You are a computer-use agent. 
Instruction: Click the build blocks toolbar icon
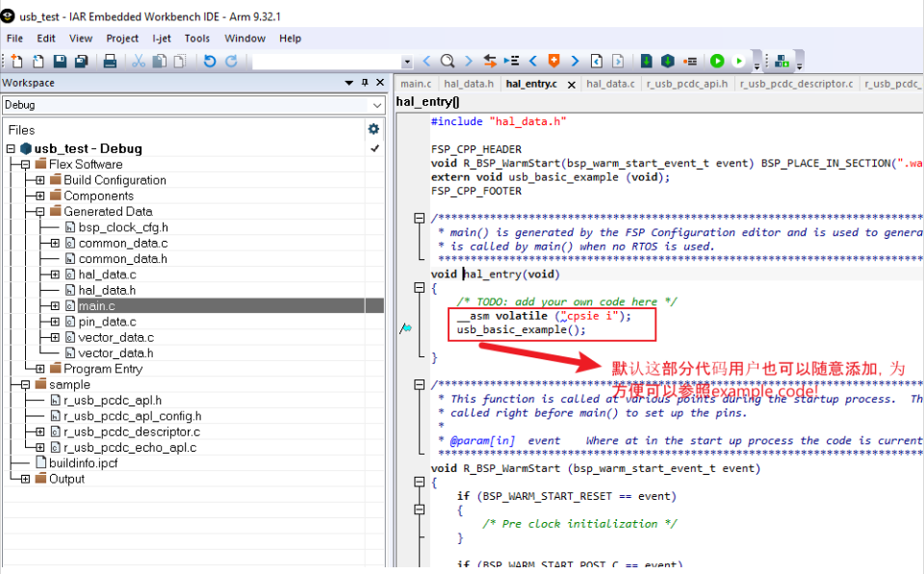point(782,61)
